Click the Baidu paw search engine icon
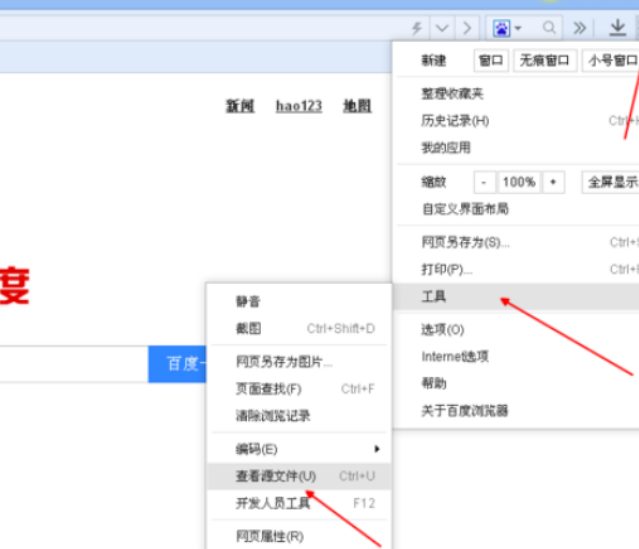This screenshot has width=639, height=549. coord(502,29)
